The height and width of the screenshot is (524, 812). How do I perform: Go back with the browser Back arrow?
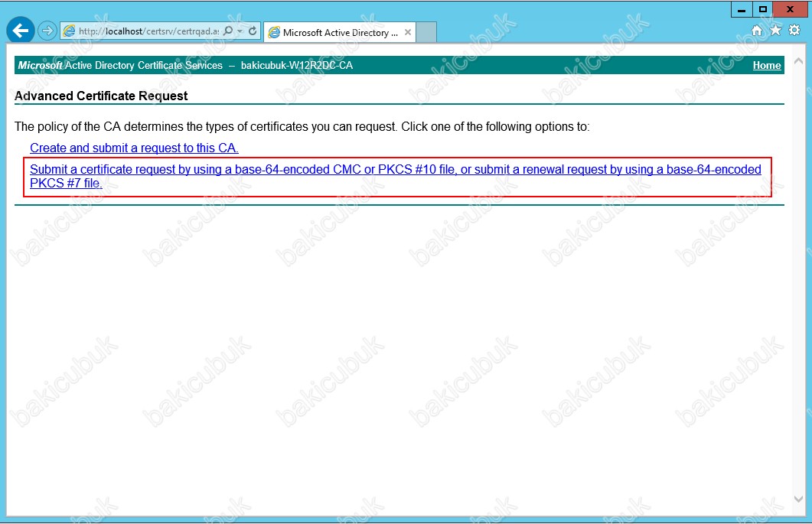click(21, 31)
